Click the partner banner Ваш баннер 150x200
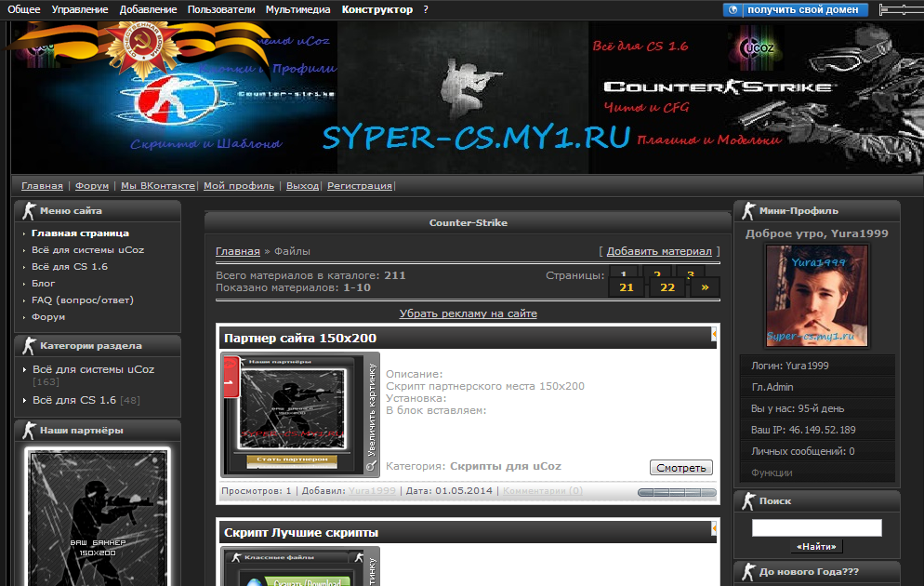924x586 pixels. (98, 516)
